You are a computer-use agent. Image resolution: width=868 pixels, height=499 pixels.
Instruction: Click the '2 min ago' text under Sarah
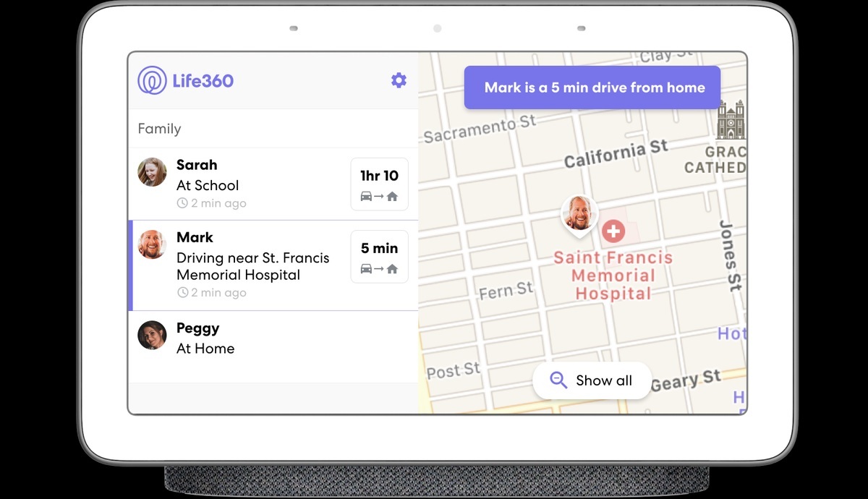click(x=218, y=203)
